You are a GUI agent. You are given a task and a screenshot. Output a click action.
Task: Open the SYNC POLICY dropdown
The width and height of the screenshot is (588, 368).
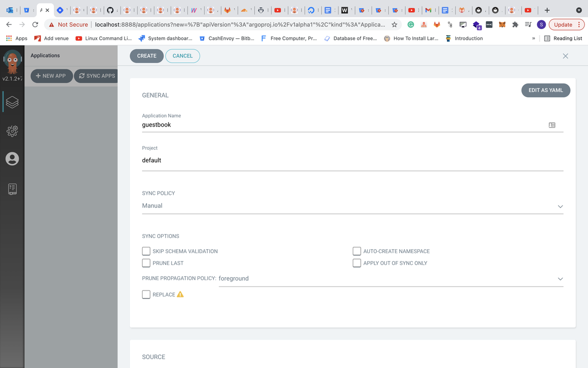click(x=560, y=206)
